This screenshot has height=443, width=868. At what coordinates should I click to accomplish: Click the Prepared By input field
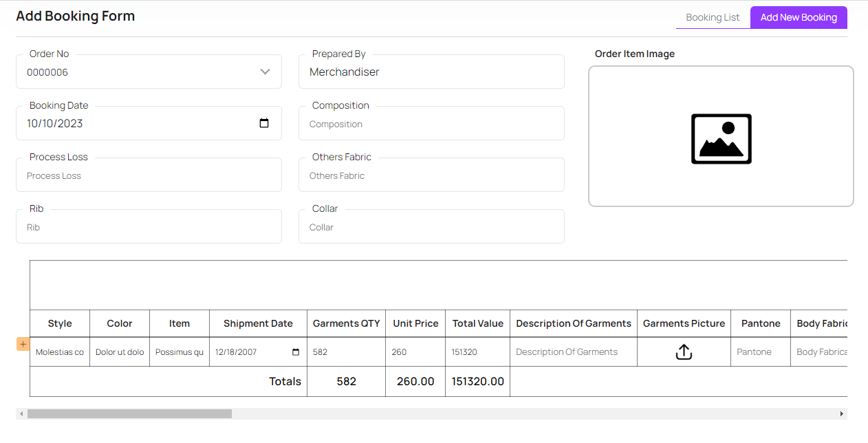(x=431, y=72)
